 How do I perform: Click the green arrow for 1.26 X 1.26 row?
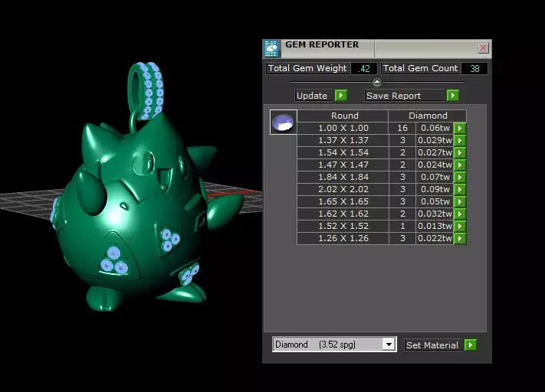click(460, 238)
